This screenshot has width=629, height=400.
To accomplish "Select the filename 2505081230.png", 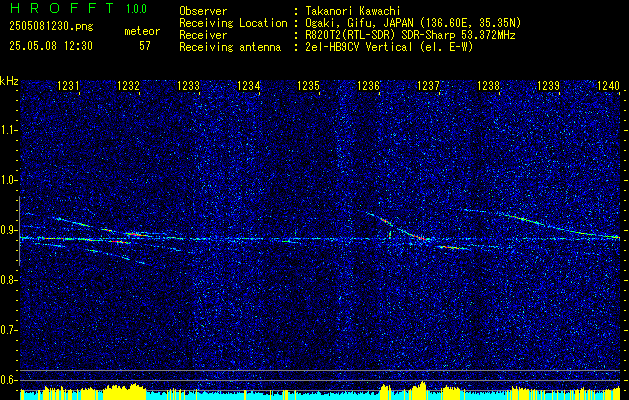I will coord(51,26).
